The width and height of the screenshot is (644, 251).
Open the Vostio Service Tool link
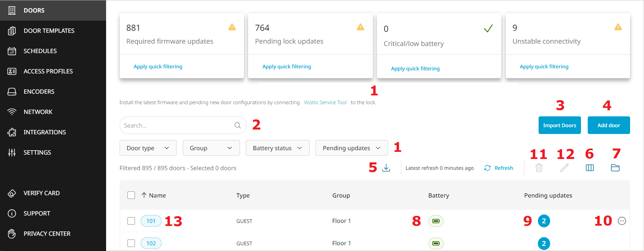325,102
